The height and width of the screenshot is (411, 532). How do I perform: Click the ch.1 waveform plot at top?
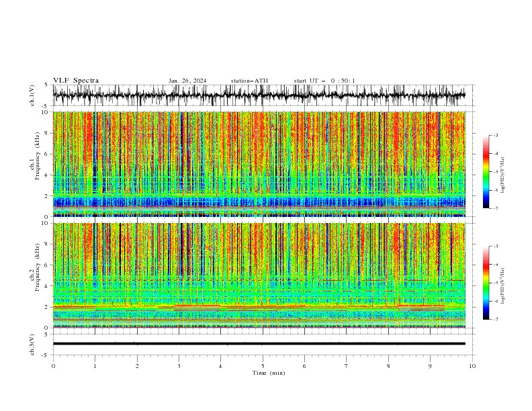click(259, 95)
